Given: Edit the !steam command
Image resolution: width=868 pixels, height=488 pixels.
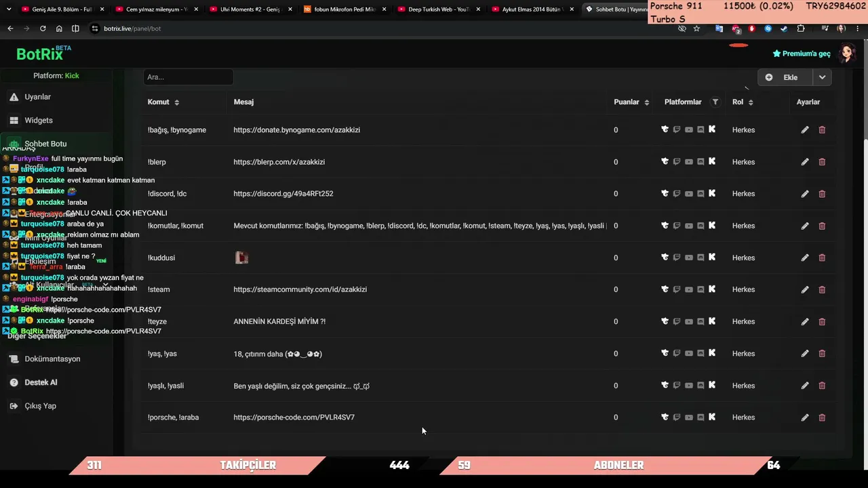Looking at the screenshot, I should pyautogui.click(x=805, y=289).
